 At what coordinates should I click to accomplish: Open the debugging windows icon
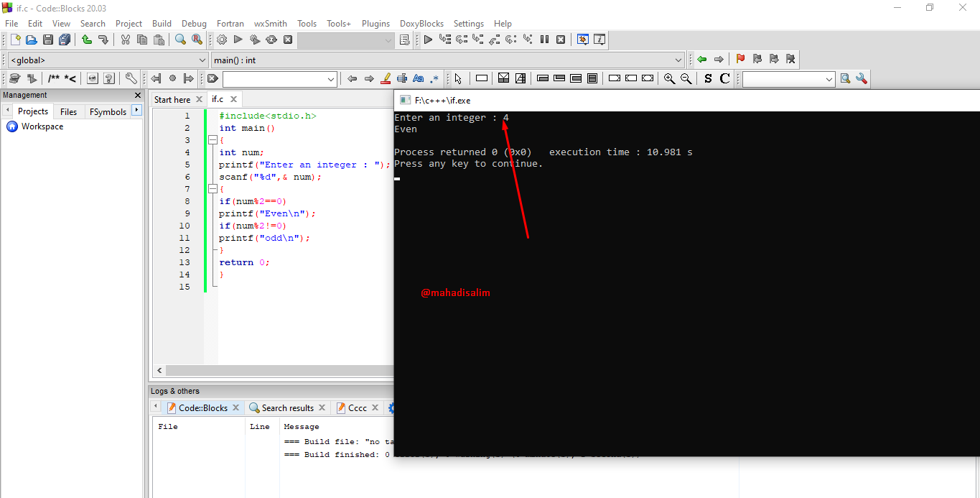[x=583, y=40]
